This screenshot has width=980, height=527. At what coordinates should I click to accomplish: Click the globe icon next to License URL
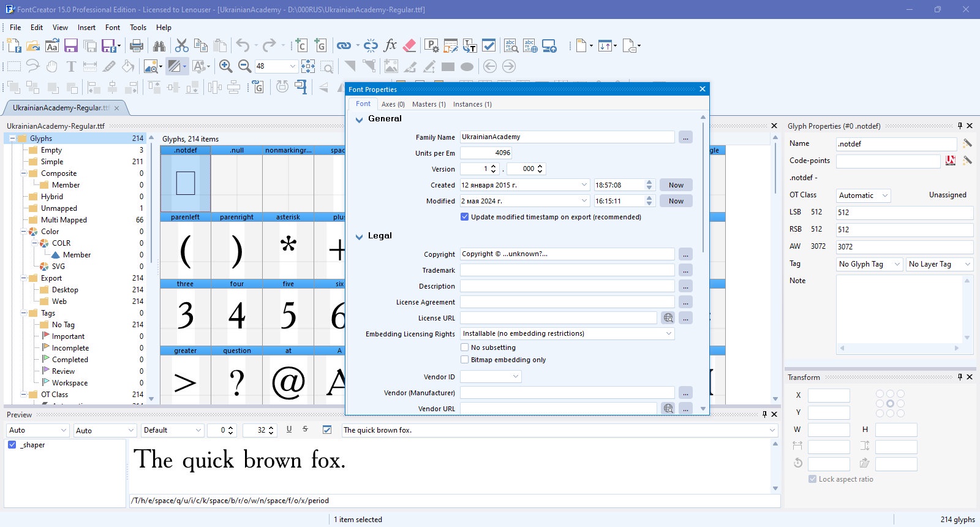click(668, 317)
